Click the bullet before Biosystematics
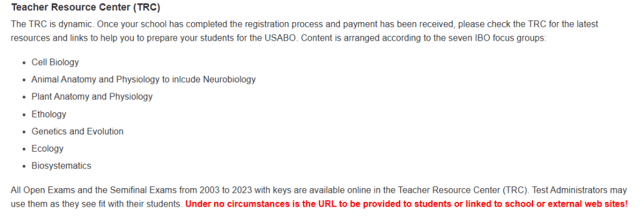644x218 pixels. coord(24,167)
